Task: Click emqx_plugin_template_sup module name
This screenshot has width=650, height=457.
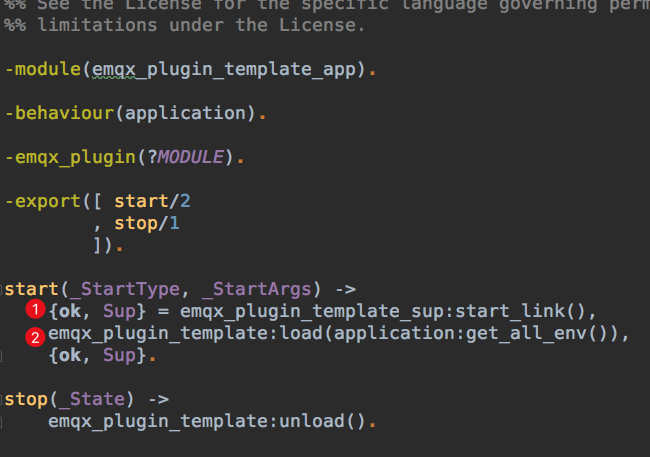Action: coord(311,311)
